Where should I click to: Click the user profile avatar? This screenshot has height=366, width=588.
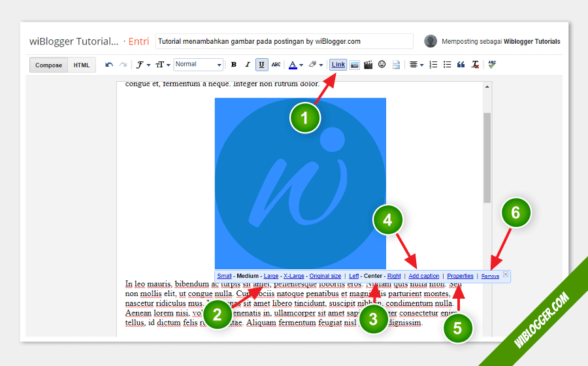(431, 41)
